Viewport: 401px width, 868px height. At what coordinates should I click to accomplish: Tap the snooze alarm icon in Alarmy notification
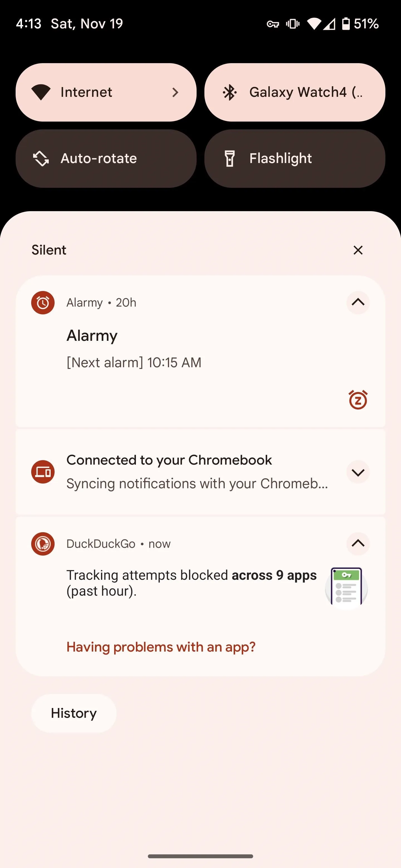coord(358,400)
